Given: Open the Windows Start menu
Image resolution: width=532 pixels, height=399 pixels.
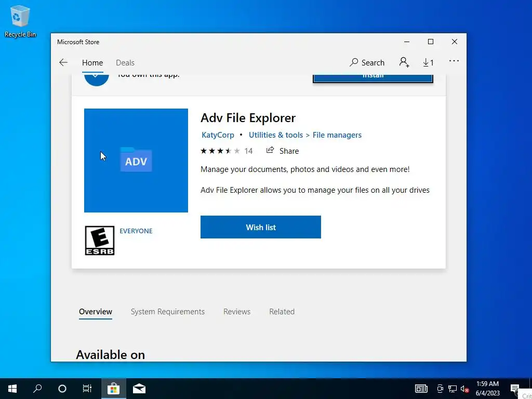Looking at the screenshot, I should [12, 389].
